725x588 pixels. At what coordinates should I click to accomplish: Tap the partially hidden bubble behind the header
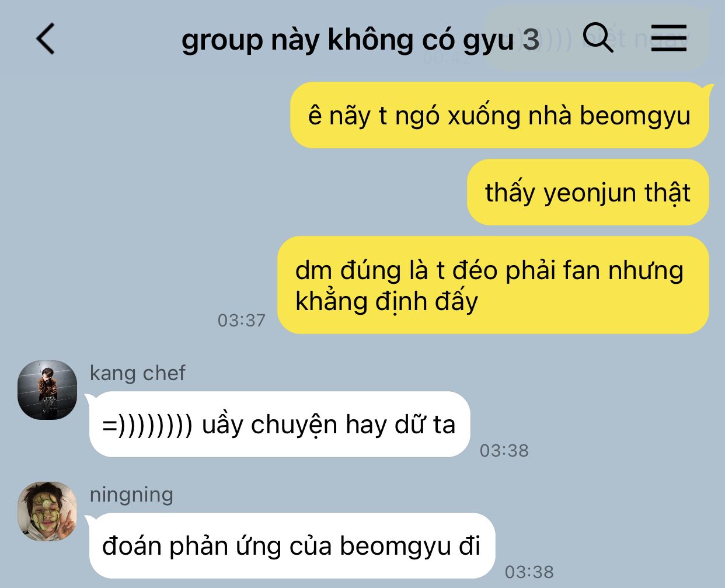[x=595, y=39]
